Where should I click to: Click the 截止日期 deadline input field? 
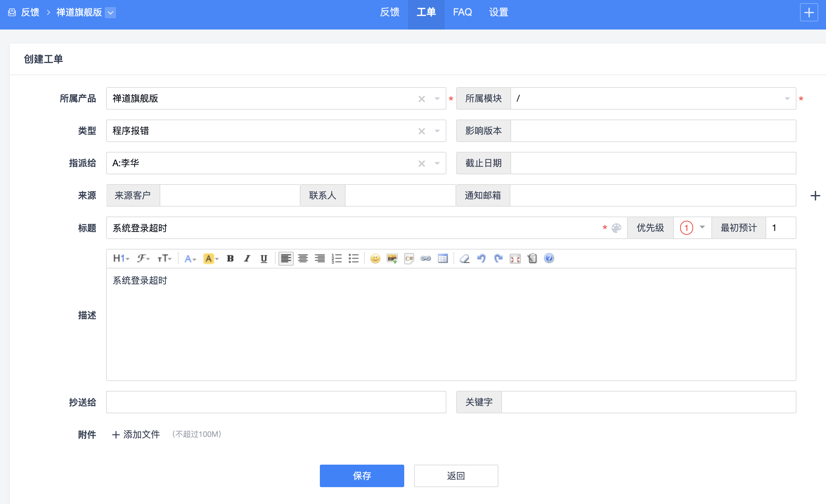tap(653, 163)
